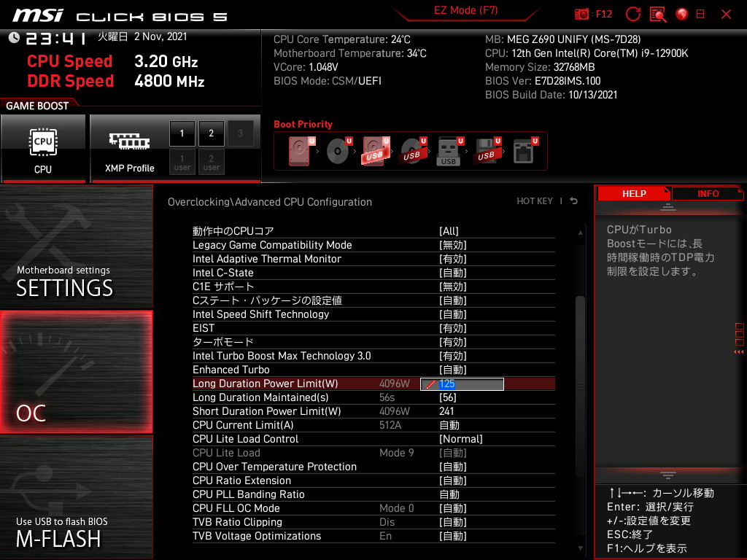The height and width of the screenshot is (560, 747).
Task: Select the Long Duration Maintained(s) row
Action: [x=373, y=397]
